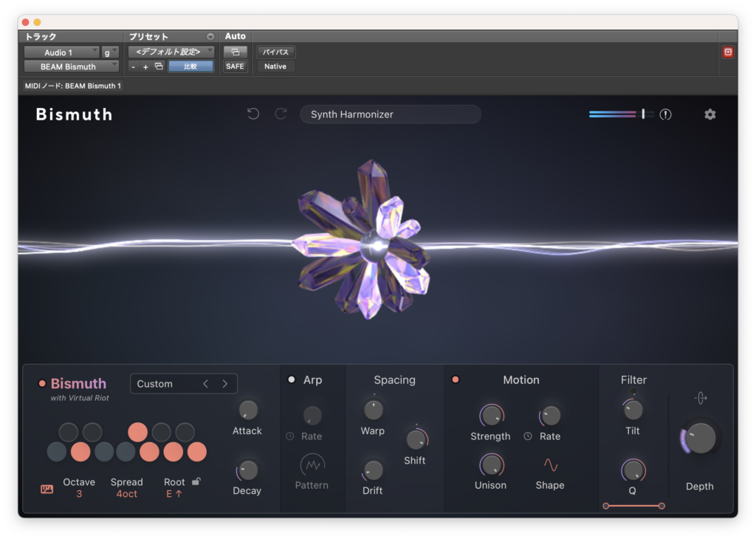Click the filter range right handle
This screenshot has height=539, width=756.
pyautogui.click(x=661, y=506)
